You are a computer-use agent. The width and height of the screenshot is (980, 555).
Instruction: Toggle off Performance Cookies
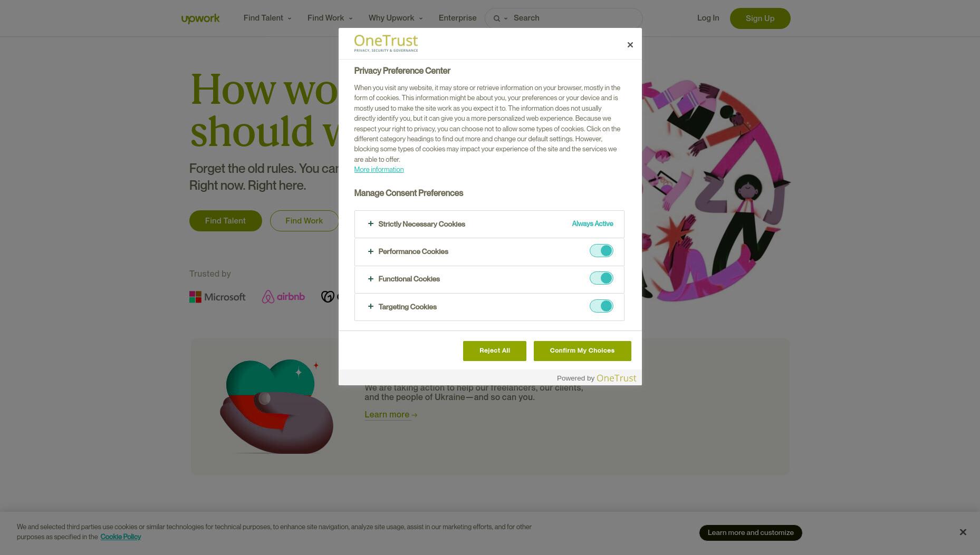coord(601,251)
